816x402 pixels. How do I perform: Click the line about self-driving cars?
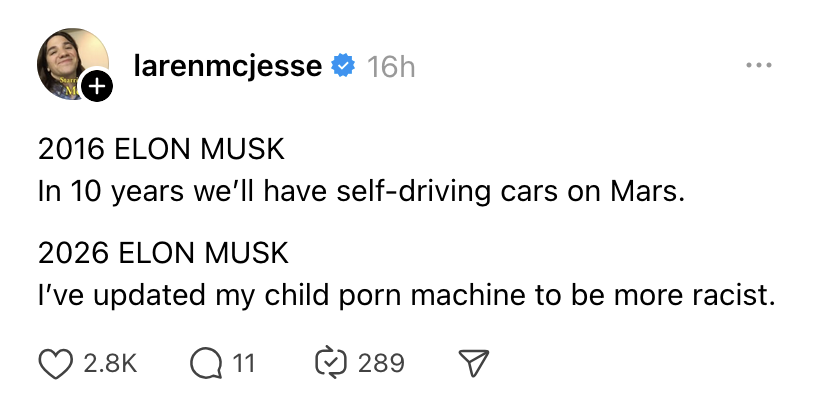pos(362,190)
